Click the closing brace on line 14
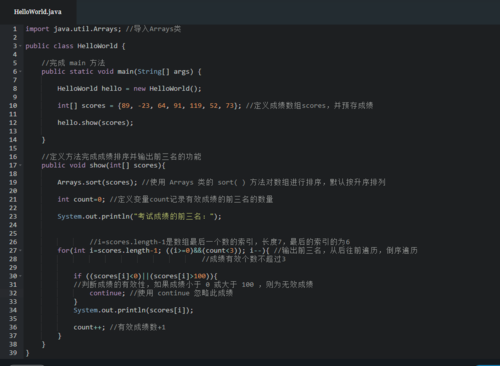This screenshot has height=366, width=500. [43, 140]
